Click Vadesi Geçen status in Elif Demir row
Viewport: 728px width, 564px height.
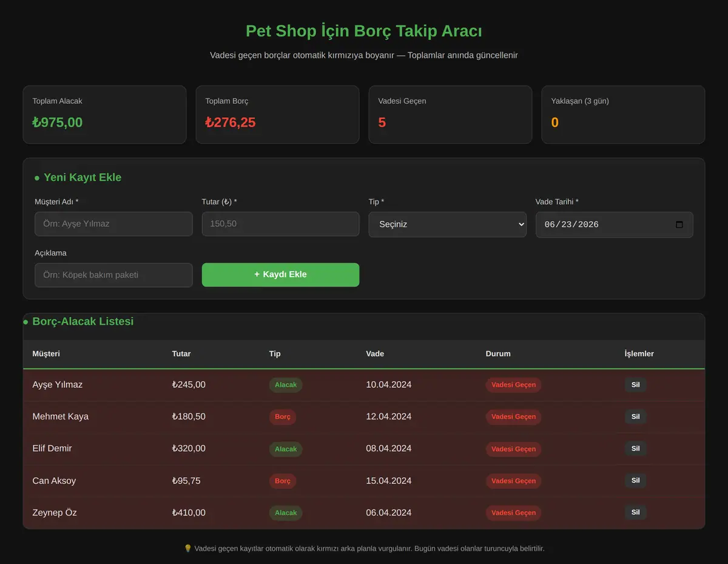point(514,449)
